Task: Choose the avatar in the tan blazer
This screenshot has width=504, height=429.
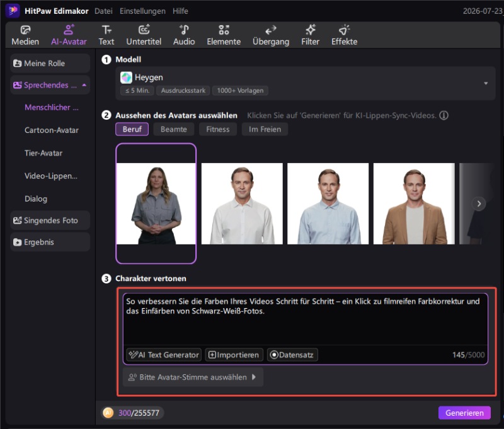Action: pyautogui.click(x=414, y=203)
